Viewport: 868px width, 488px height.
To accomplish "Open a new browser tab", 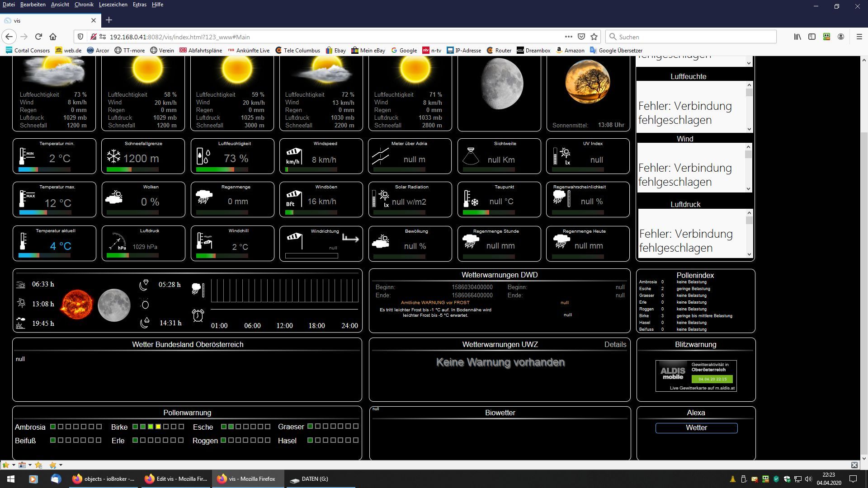I will point(108,20).
